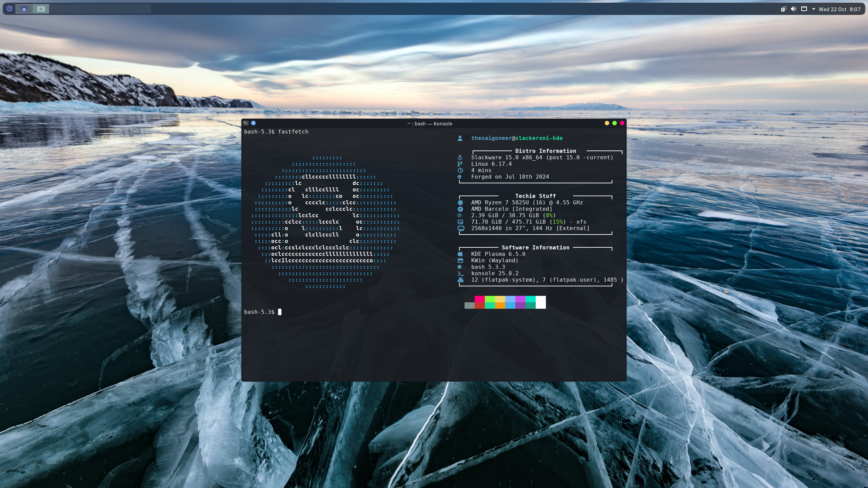Click the KDE Plasma 6.5.0 line icon
This screenshot has height=488, width=868.
(x=460, y=254)
